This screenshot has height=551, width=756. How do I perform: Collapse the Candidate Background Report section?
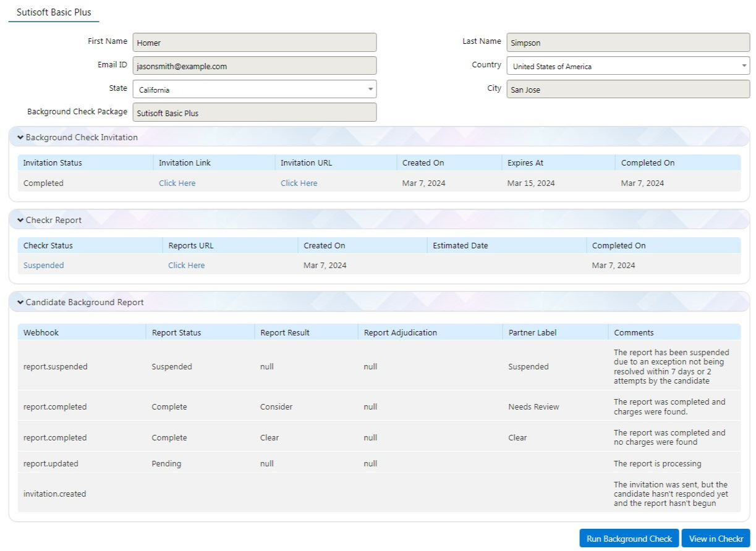pyautogui.click(x=20, y=302)
